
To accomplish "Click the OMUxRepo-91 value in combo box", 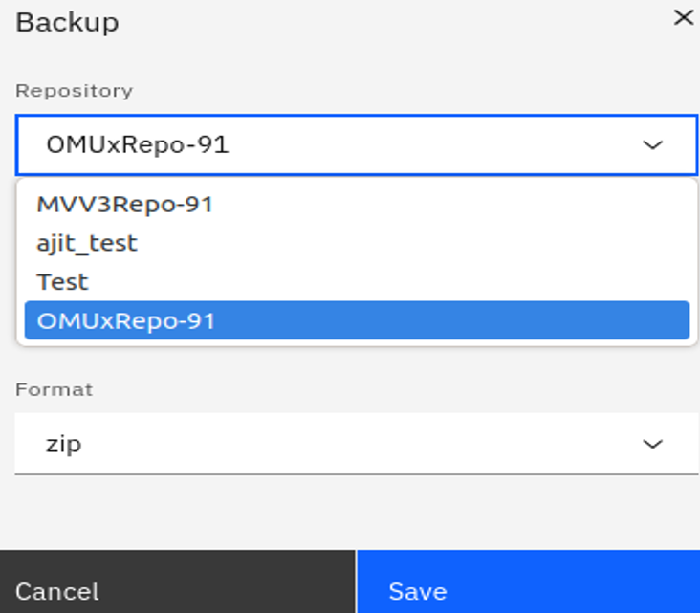I will pos(138,145).
